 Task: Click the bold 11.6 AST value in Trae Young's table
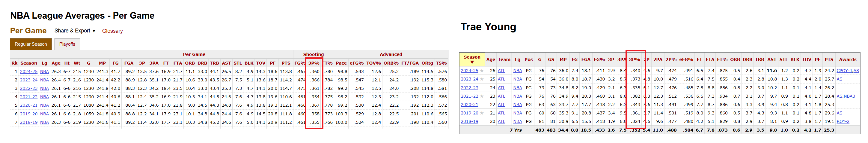point(771,71)
